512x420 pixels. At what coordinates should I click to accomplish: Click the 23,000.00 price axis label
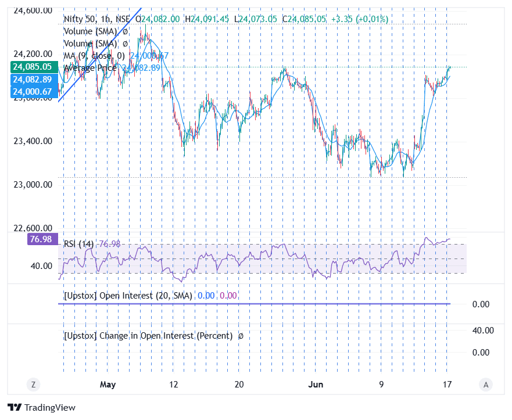point(33,185)
